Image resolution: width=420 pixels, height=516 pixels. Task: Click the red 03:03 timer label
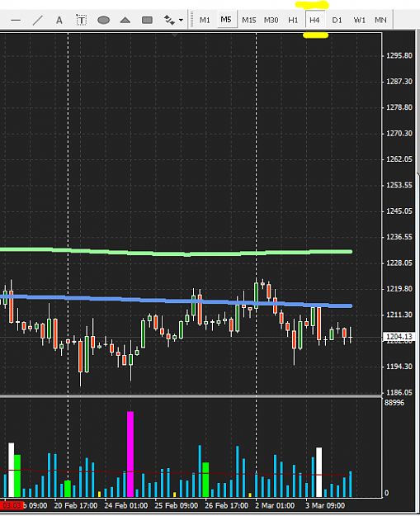[x=12, y=506]
